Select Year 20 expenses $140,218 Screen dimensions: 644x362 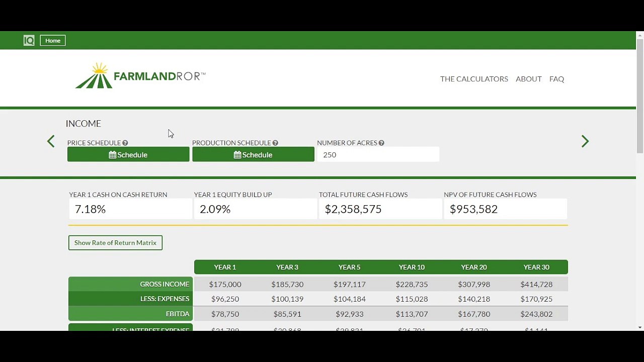tap(474, 299)
